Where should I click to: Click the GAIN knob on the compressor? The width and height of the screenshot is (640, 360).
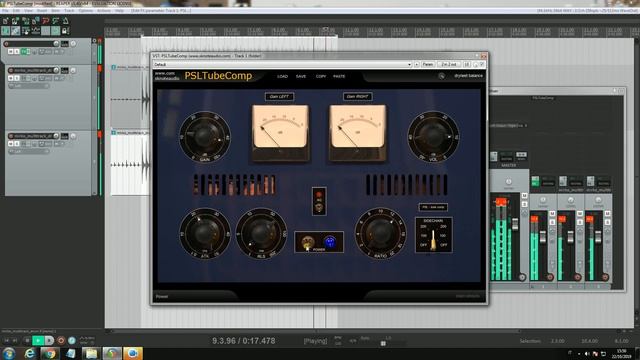tap(204, 137)
